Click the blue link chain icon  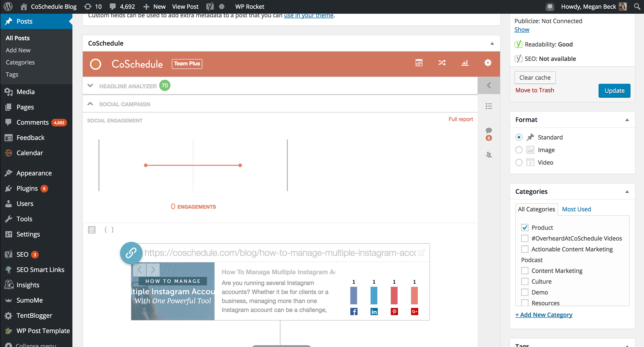pyautogui.click(x=131, y=253)
